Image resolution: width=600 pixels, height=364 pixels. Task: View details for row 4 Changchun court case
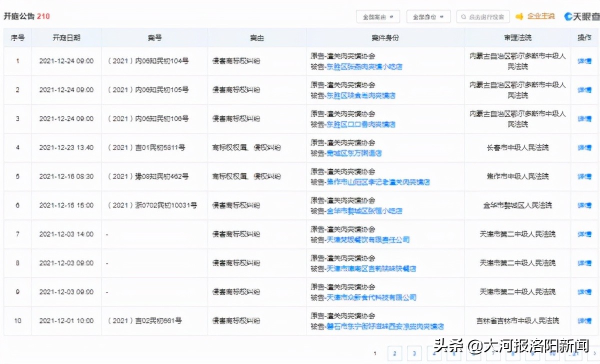pyautogui.click(x=584, y=148)
